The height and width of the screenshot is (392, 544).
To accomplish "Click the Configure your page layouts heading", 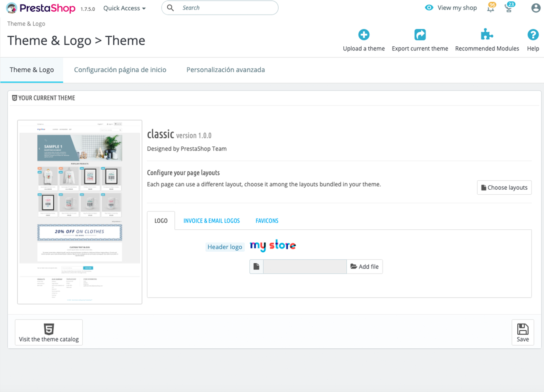I will click(x=184, y=173).
